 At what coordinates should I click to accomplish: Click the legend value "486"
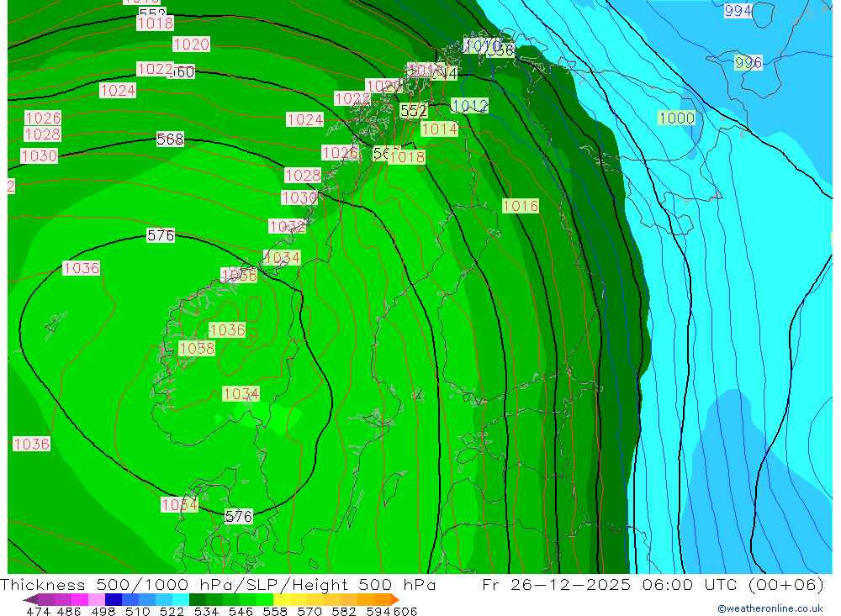coord(69,611)
